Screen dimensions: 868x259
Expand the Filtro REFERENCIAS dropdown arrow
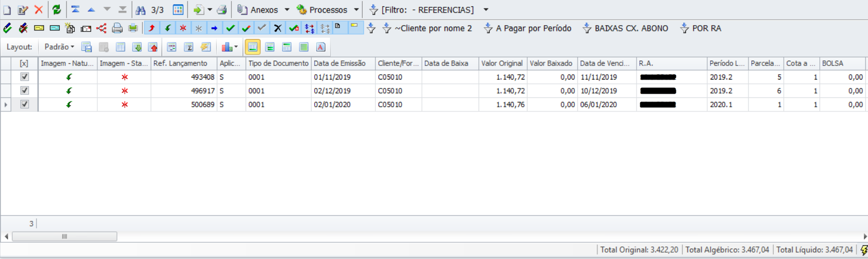(x=486, y=10)
